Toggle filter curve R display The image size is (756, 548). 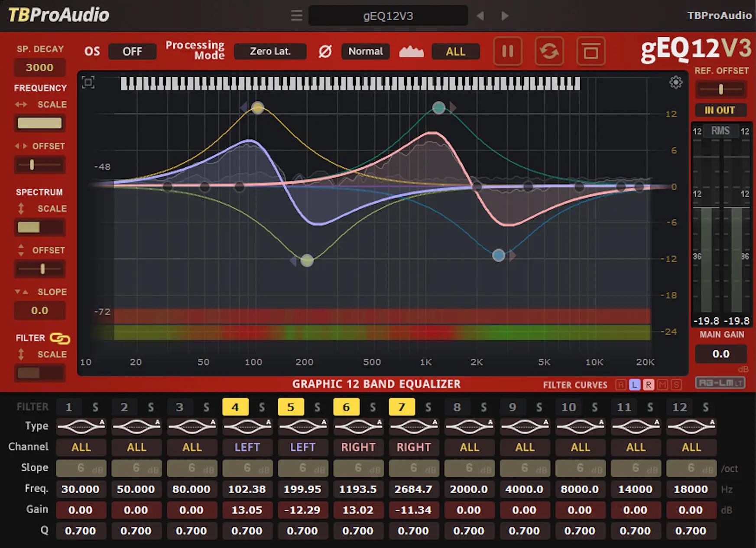coord(649,385)
